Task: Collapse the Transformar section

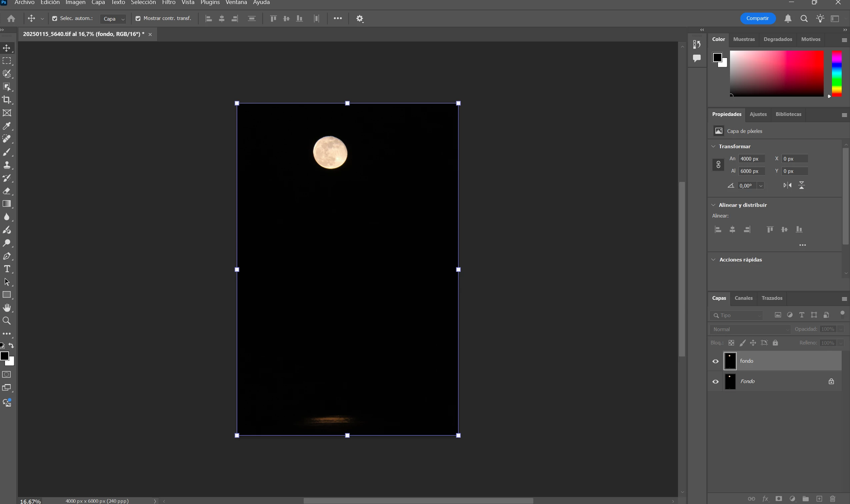Action: pos(713,146)
